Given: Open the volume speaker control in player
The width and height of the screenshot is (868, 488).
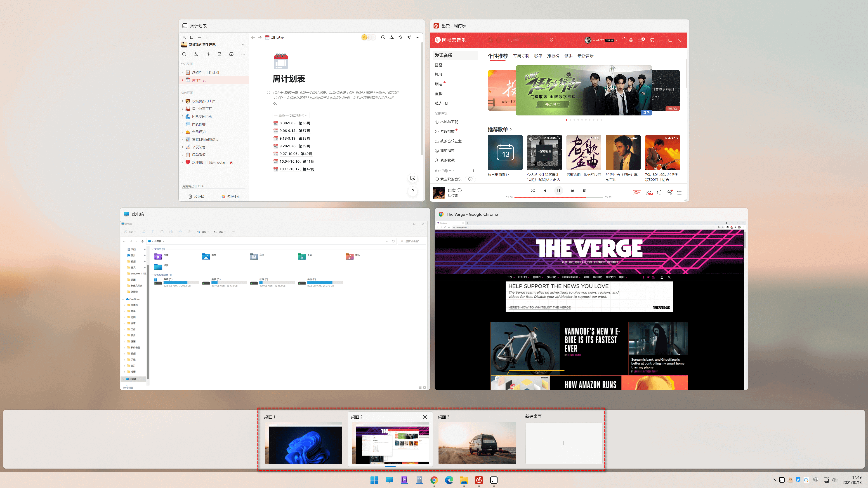Looking at the screenshot, I should [659, 193].
